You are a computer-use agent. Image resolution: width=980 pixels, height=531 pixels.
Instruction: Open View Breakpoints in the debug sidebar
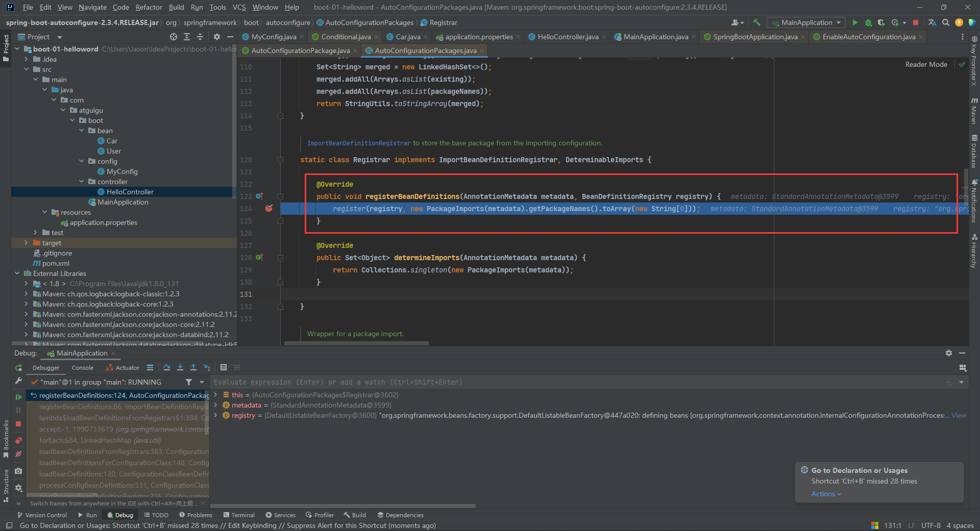pos(18,440)
